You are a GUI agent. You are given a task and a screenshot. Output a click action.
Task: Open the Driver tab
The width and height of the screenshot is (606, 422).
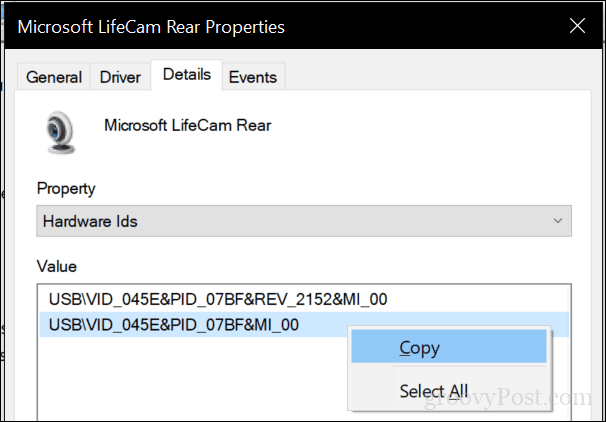coord(120,77)
